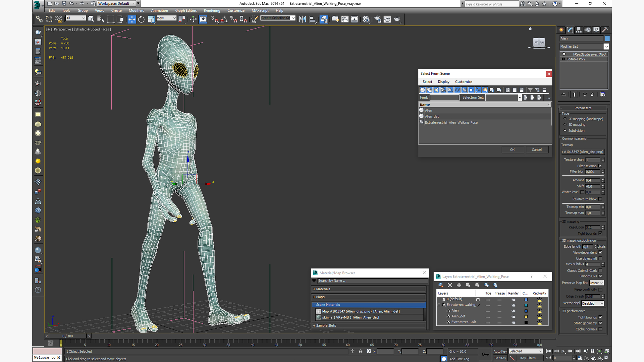This screenshot has width=644, height=362.
Task: Go to the end frame of the animation
Action: pos(578,351)
